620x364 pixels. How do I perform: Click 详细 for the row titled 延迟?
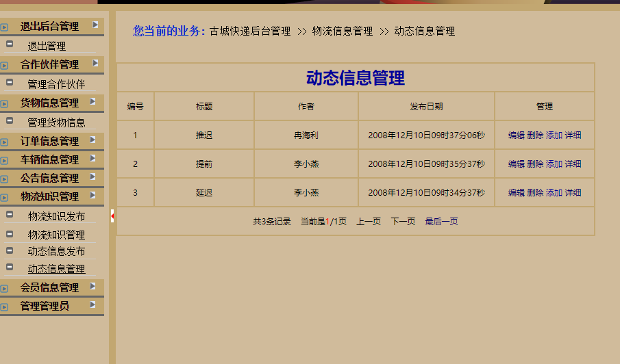point(573,193)
